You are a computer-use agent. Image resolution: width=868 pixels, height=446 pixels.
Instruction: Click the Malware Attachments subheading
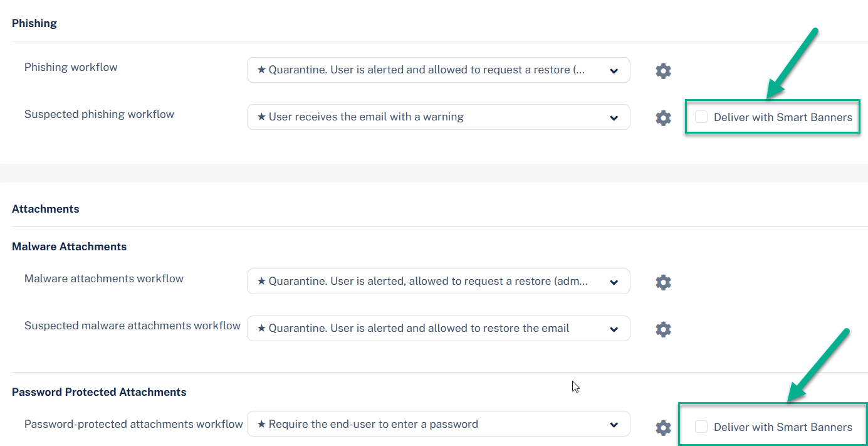point(69,247)
